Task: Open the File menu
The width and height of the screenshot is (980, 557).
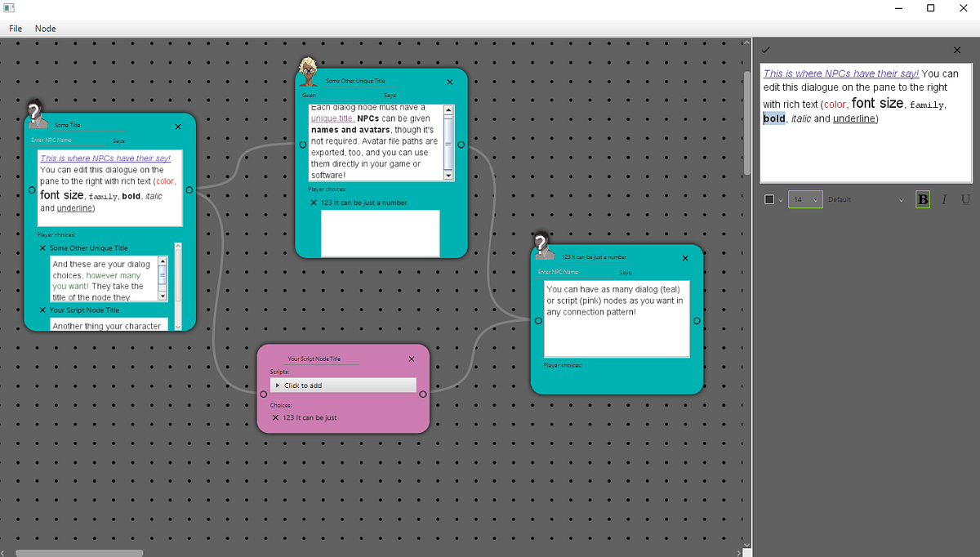Action: (x=15, y=29)
